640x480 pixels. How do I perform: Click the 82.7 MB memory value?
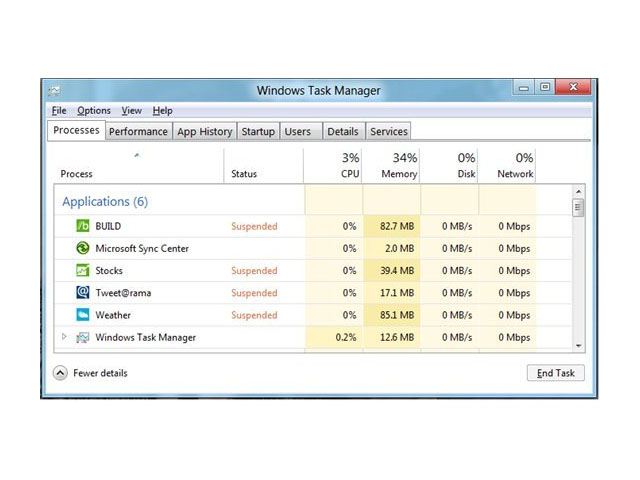point(397,226)
